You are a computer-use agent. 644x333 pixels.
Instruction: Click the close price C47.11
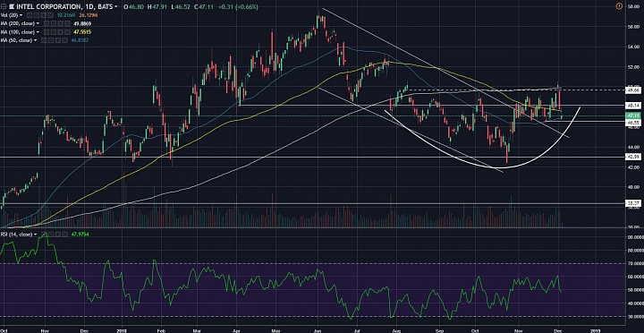[204, 7]
